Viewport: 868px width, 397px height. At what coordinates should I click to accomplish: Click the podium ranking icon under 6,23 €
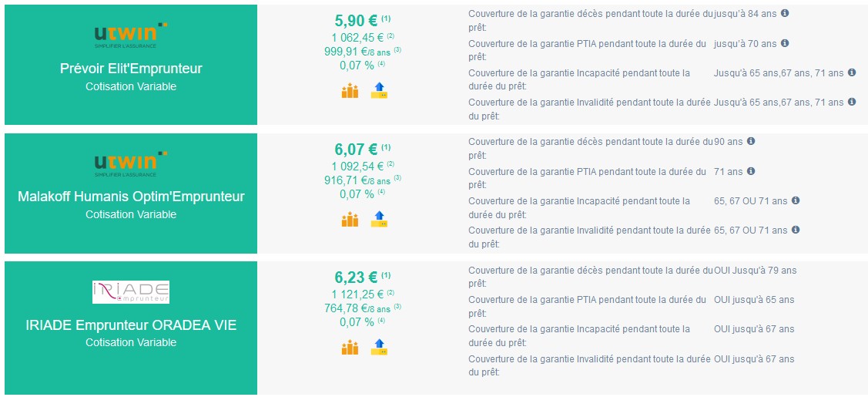point(350,347)
